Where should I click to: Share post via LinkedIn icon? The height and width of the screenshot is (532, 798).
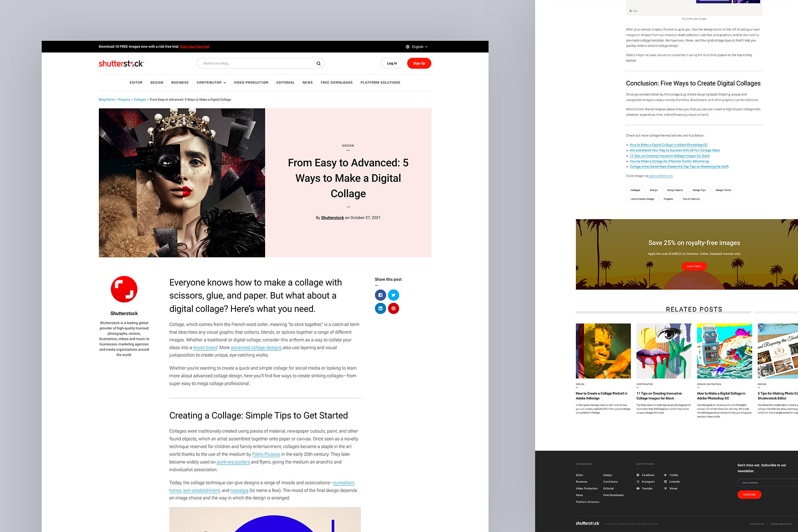pyautogui.click(x=380, y=309)
